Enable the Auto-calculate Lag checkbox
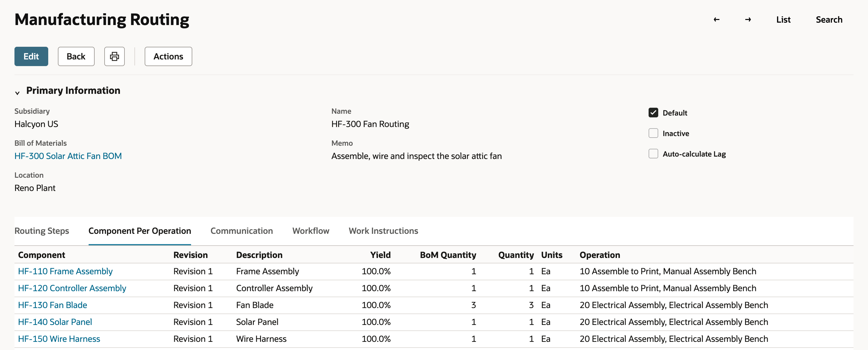Viewport: 868px width, 350px height. (653, 154)
